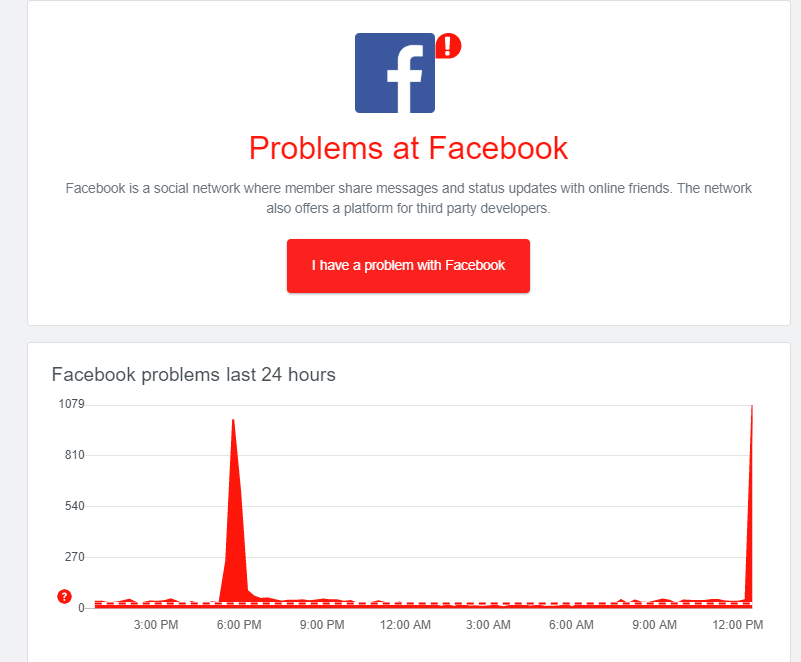Click 'Facebook problems last 24 hours' chart title
Screen dimensions: 801x662
[x=194, y=374]
